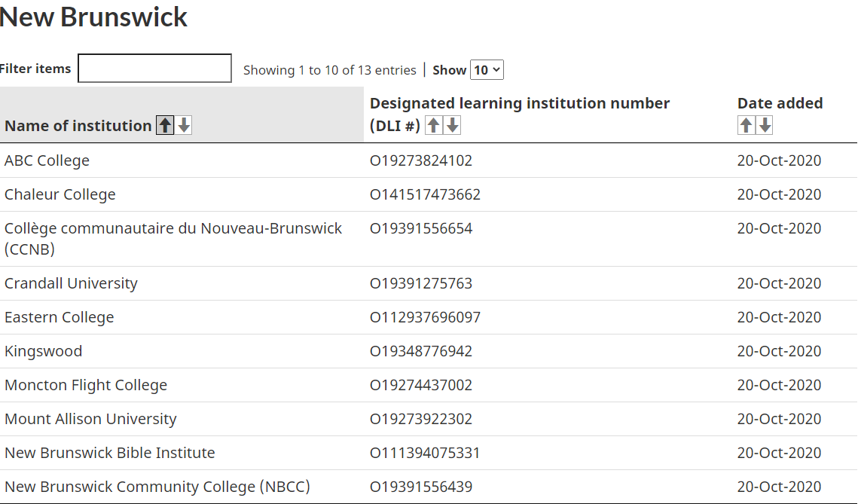Image resolution: width=858 pixels, height=504 pixels.
Task: Click DLI number O19273824102
Action: point(421,160)
